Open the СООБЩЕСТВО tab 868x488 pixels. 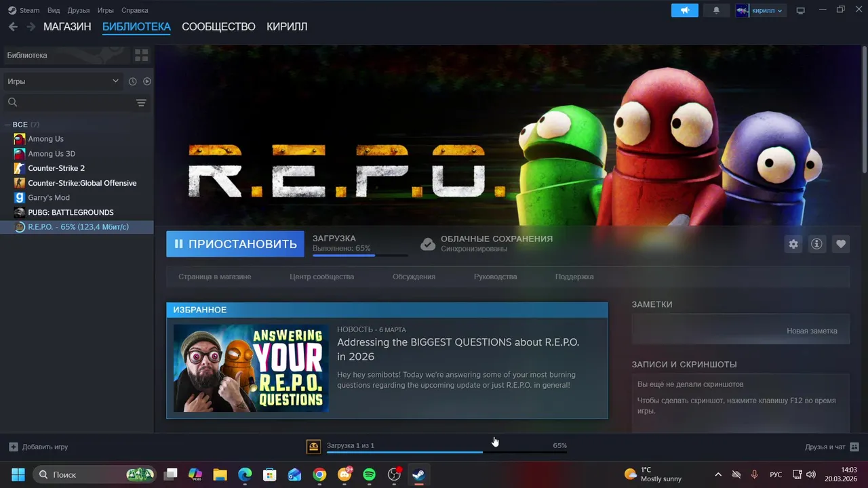point(218,26)
